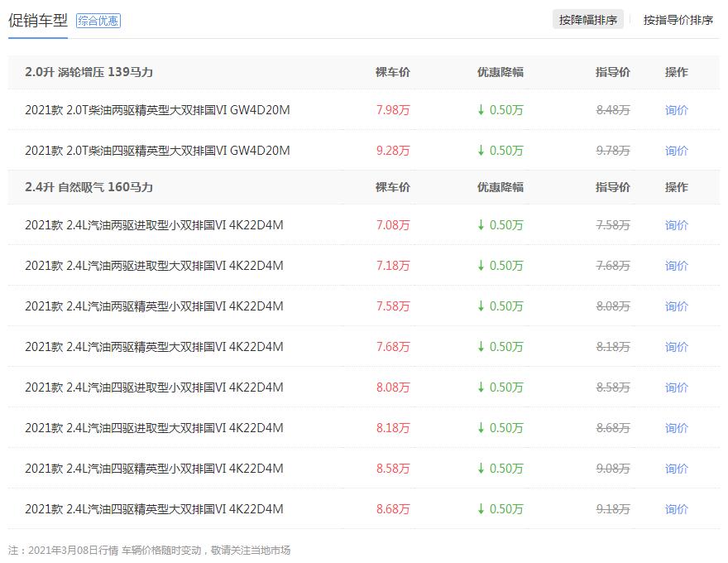Click the red 8.08万 bare car price
Viewport: 728px width, 563px height.
tap(393, 387)
